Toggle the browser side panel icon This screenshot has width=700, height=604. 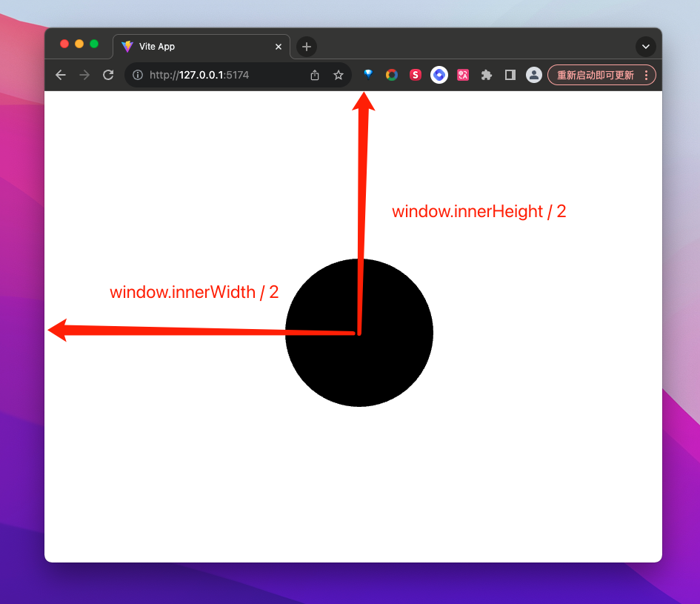[510, 75]
